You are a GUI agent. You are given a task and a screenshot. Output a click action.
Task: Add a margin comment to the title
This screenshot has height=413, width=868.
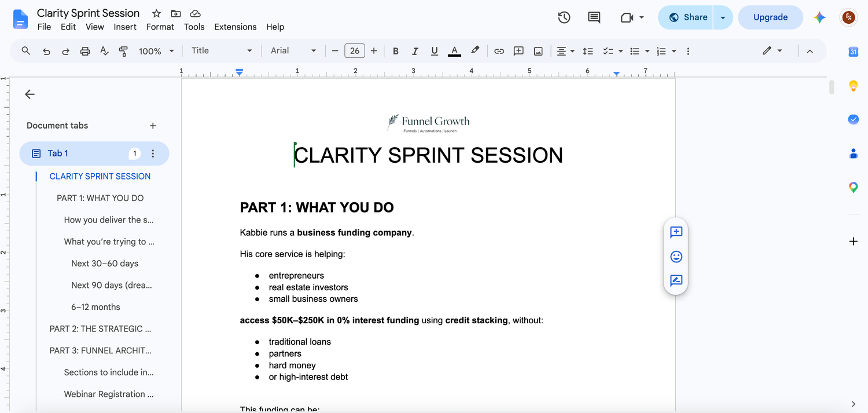[x=676, y=232]
